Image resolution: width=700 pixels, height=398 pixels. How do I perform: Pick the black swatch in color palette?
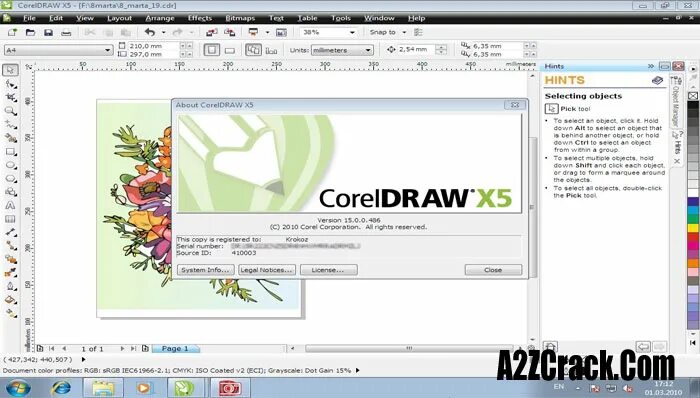693,106
